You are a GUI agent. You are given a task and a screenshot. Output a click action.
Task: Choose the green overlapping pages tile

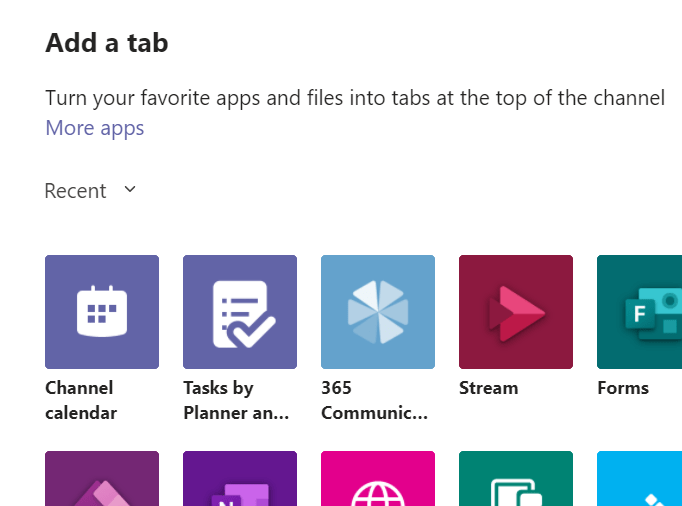[516, 479]
